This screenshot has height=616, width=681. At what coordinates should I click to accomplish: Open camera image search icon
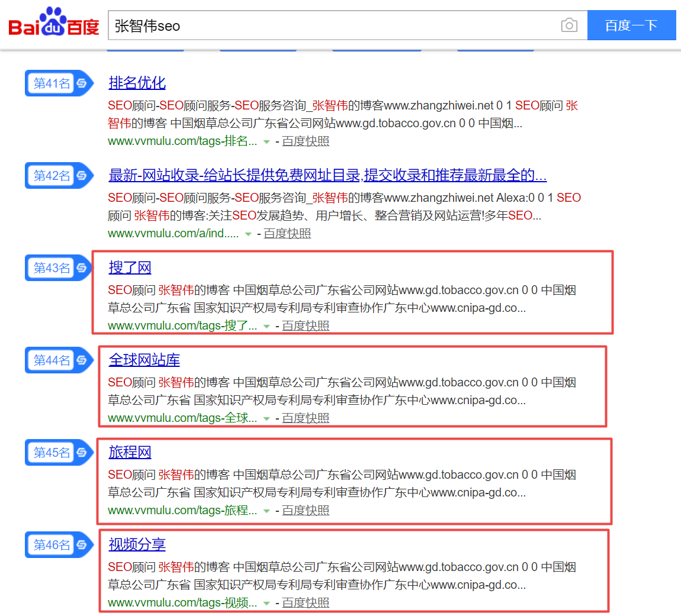569,25
